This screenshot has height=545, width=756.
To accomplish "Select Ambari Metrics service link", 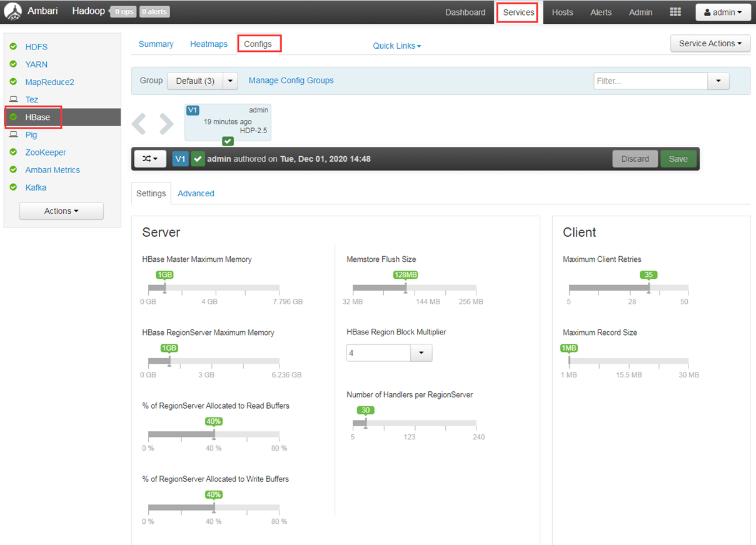I will [x=53, y=170].
